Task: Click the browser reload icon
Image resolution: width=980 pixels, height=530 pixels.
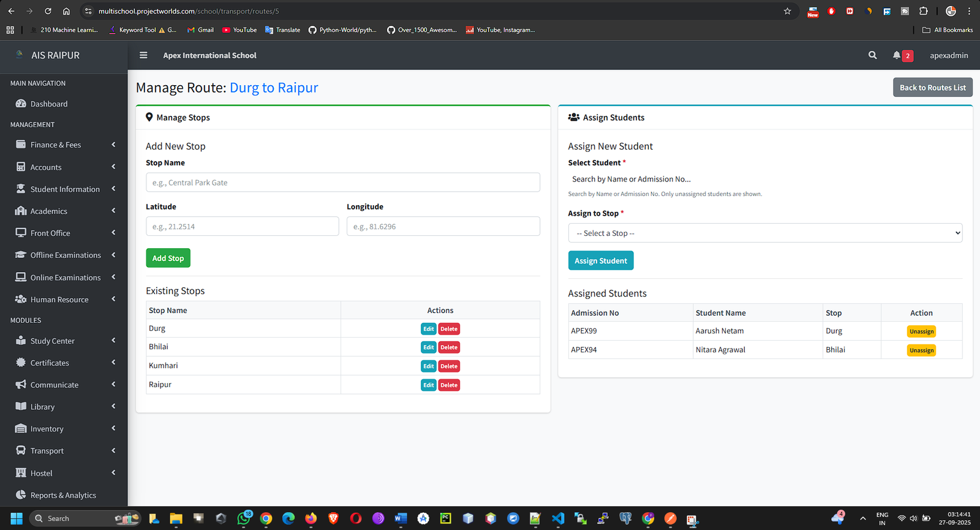Action: (48, 11)
